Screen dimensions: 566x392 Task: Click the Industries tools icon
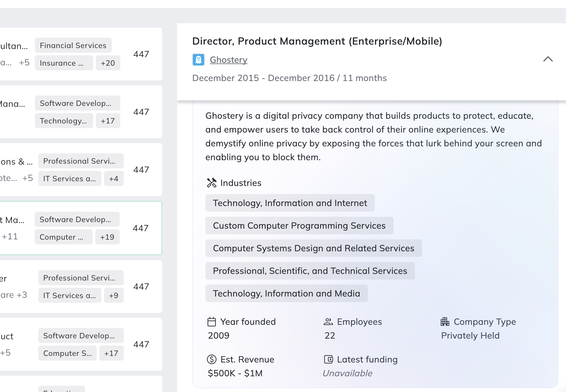click(x=212, y=183)
